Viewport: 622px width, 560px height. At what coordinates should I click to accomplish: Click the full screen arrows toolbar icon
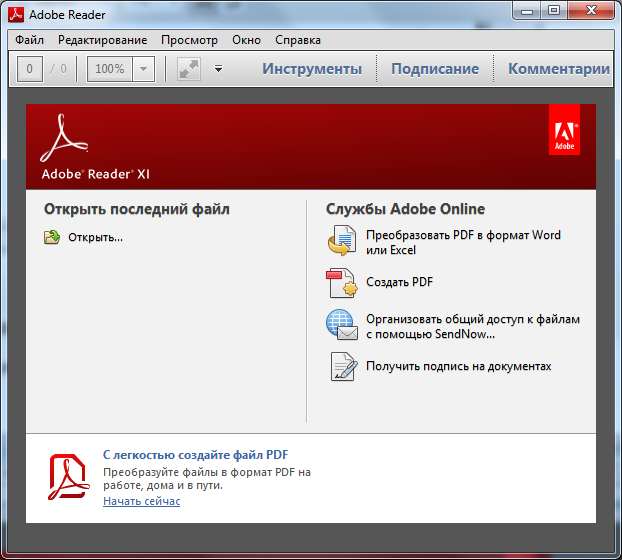click(x=189, y=69)
